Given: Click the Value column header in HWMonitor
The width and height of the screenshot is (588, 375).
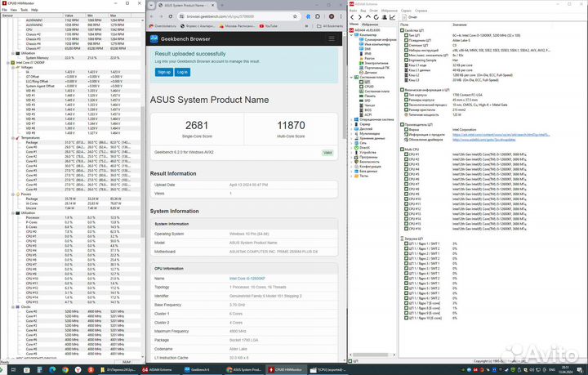Looking at the screenshot, I should [75, 16].
